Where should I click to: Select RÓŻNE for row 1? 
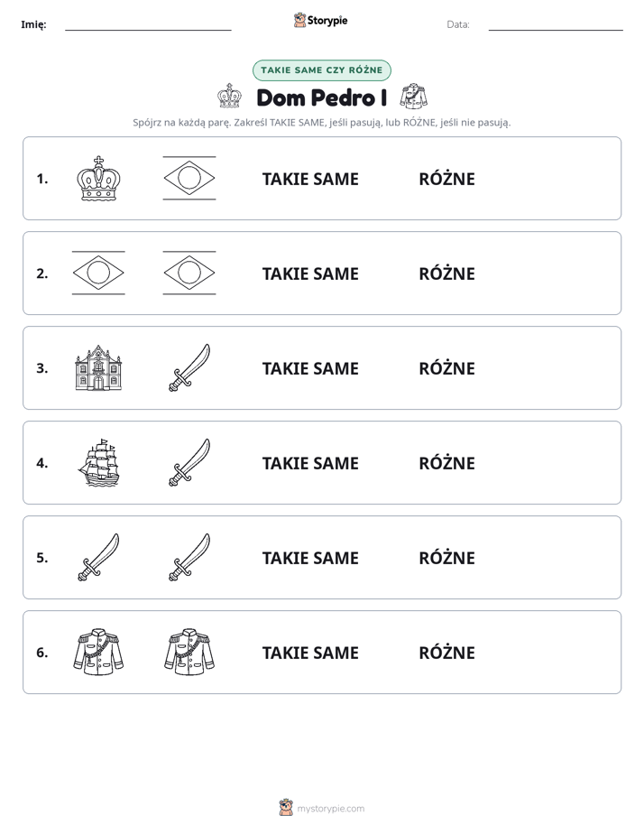(446, 179)
